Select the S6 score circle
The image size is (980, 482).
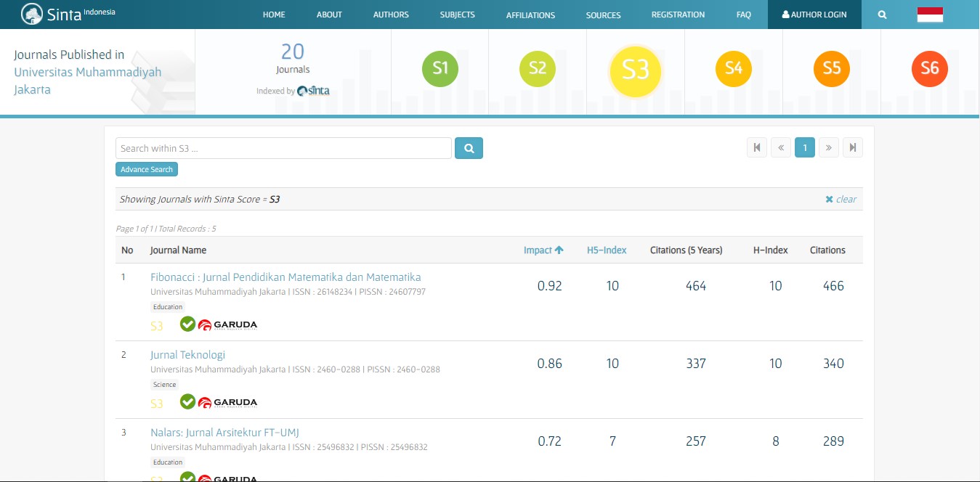930,69
